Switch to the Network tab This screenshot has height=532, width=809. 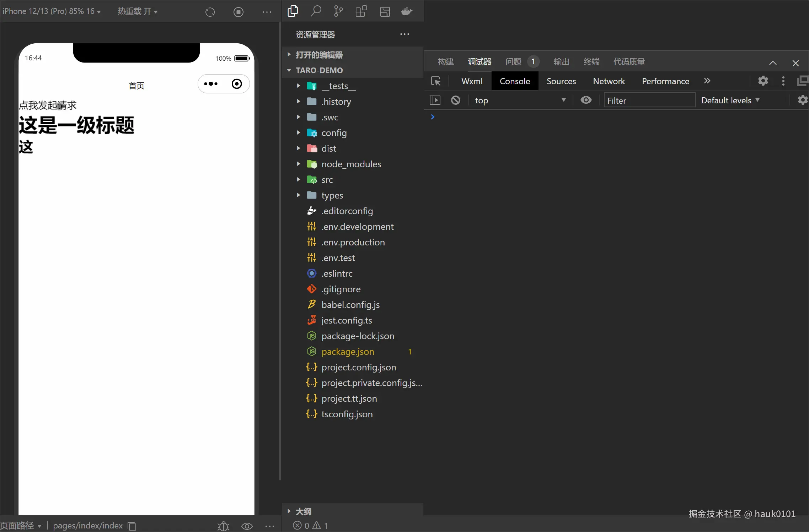(x=609, y=81)
